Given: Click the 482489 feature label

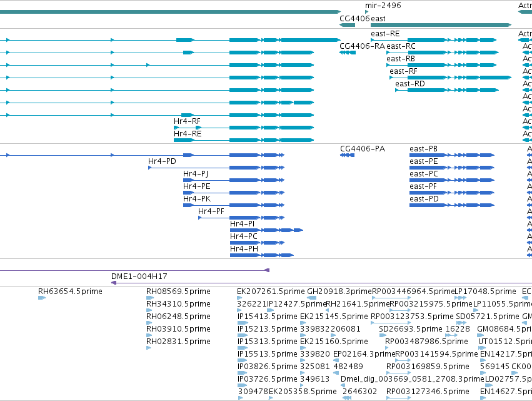Looking at the screenshot, I should coord(348,367).
